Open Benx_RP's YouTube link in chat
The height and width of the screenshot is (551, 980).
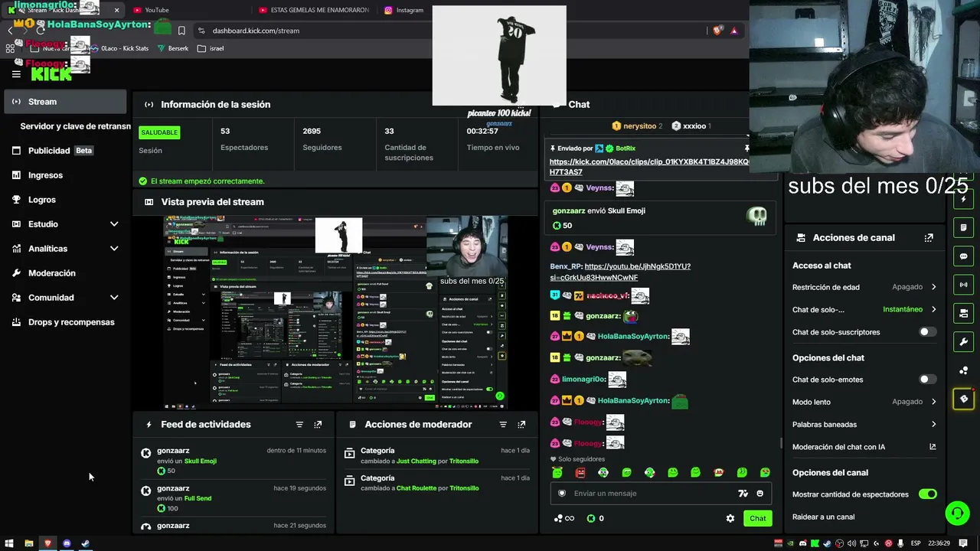620,272
